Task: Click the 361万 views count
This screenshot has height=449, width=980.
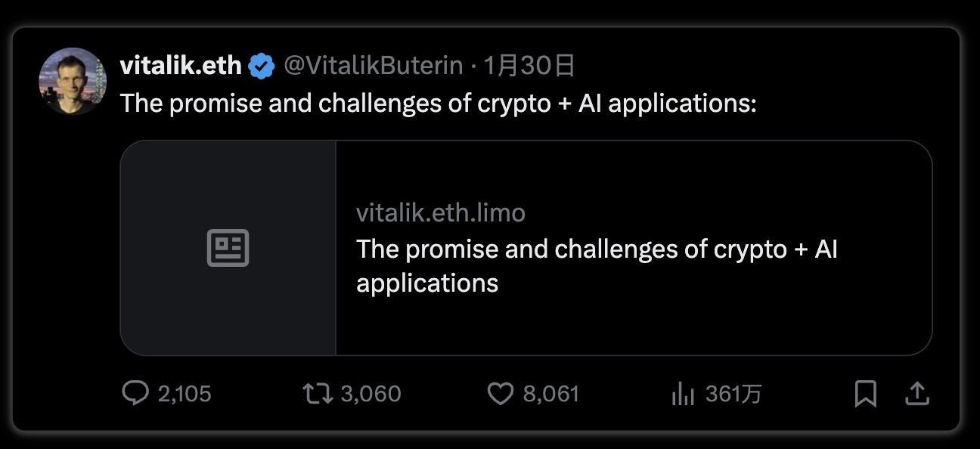Action: point(733,394)
